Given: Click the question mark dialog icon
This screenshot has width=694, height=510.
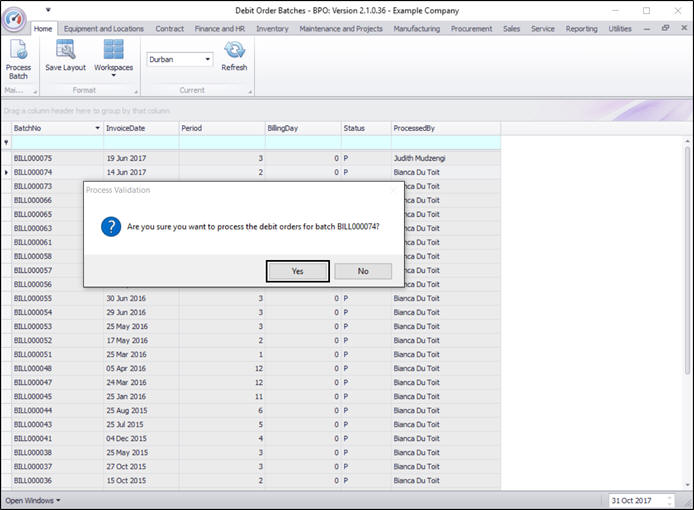Looking at the screenshot, I should (x=111, y=227).
